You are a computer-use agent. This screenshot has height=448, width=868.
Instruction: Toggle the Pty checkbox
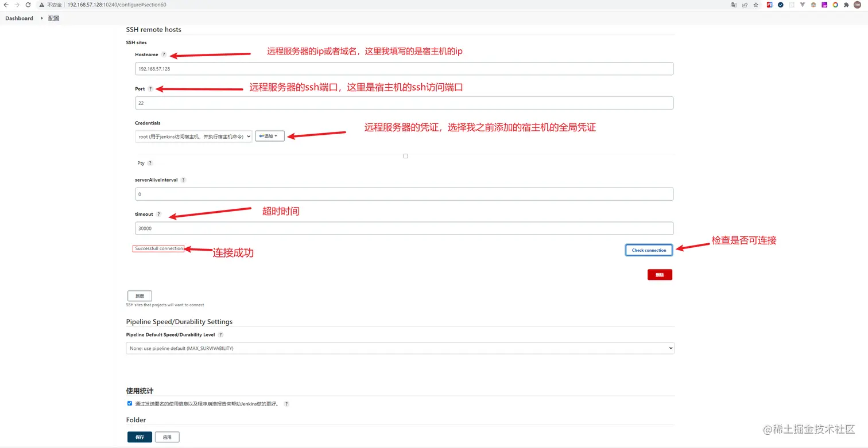(x=405, y=156)
